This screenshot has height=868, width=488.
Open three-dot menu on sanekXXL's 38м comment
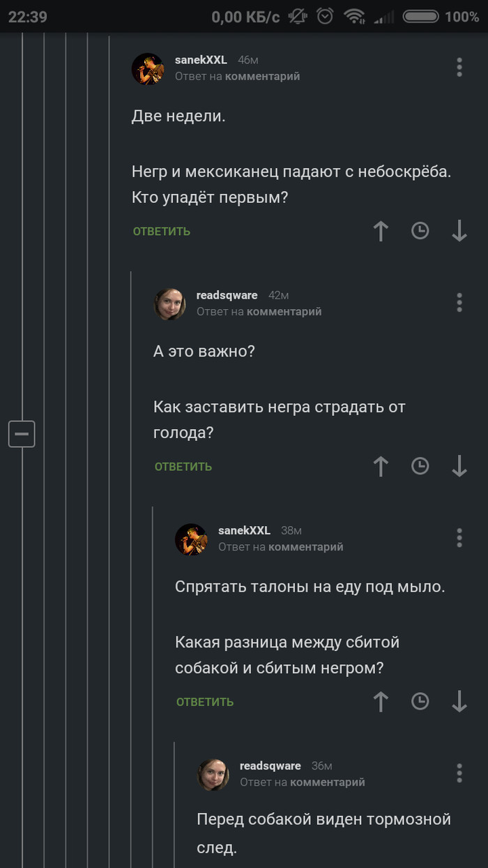[x=459, y=537]
